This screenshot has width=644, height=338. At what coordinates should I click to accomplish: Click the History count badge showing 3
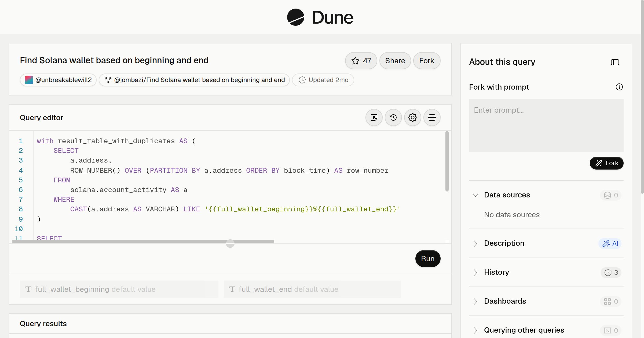611,272
